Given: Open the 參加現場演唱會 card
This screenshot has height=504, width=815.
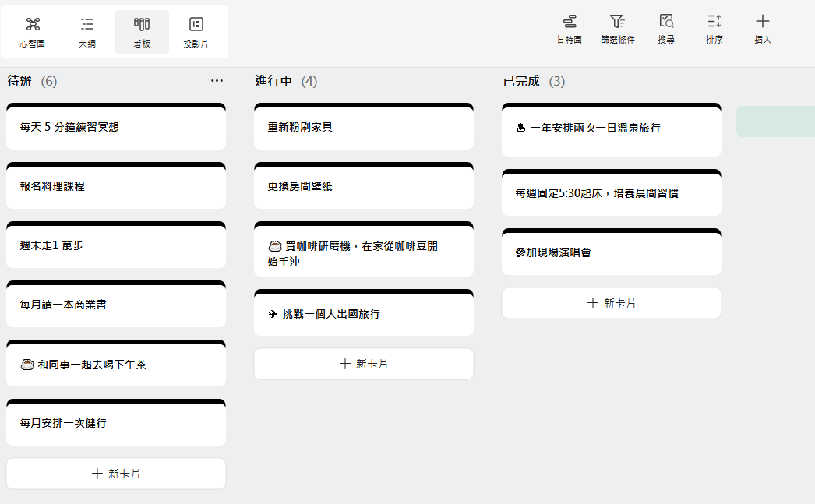Looking at the screenshot, I should tap(612, 252).
